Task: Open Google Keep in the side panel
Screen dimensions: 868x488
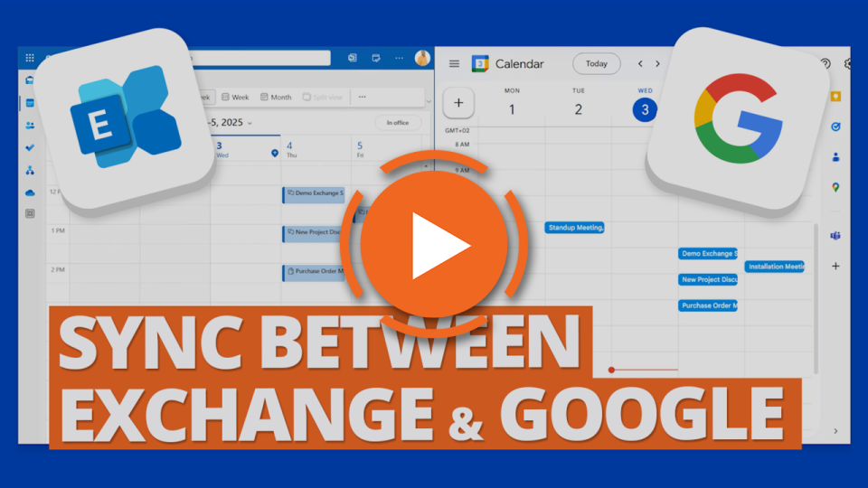Action: tap(835, 97)
